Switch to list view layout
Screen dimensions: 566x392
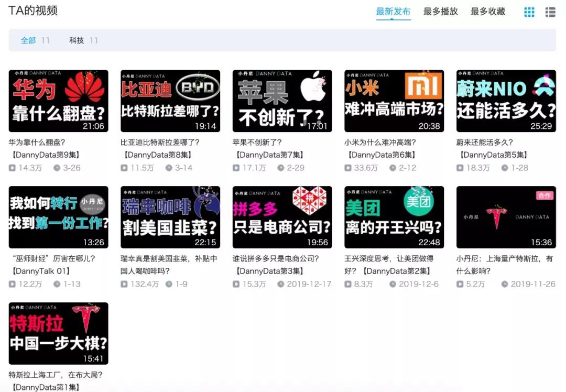(x=550, y=12)
